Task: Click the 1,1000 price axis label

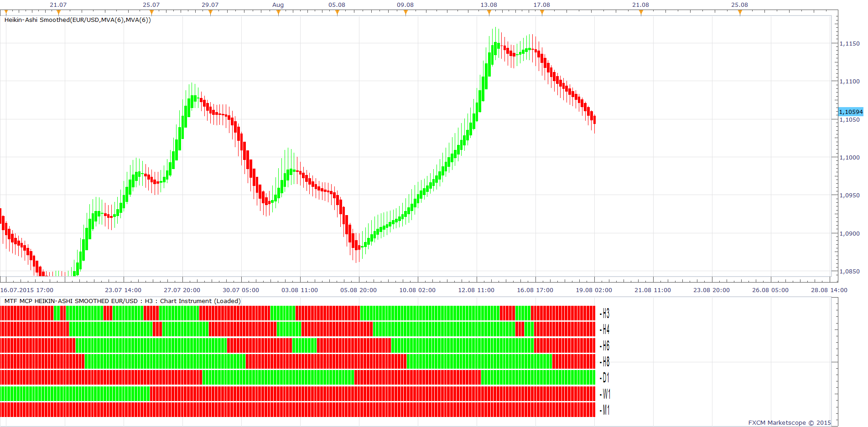Action: (850, 158)
